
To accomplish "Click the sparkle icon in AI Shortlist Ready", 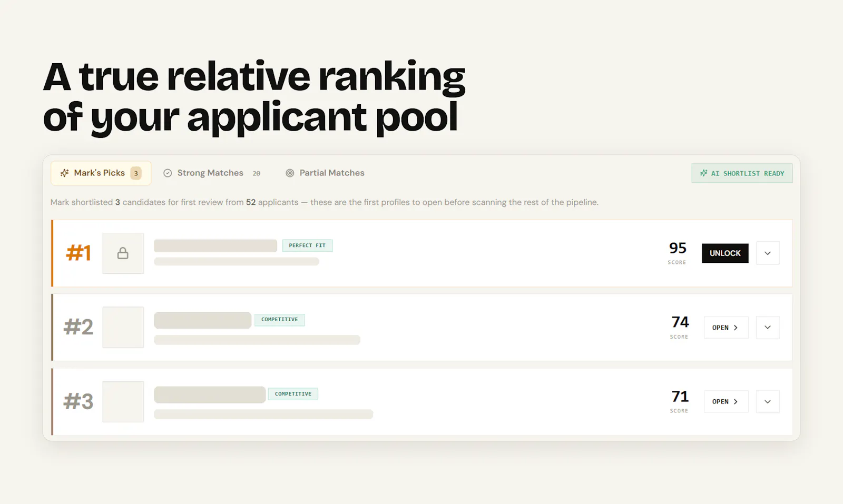I will 703,173.
